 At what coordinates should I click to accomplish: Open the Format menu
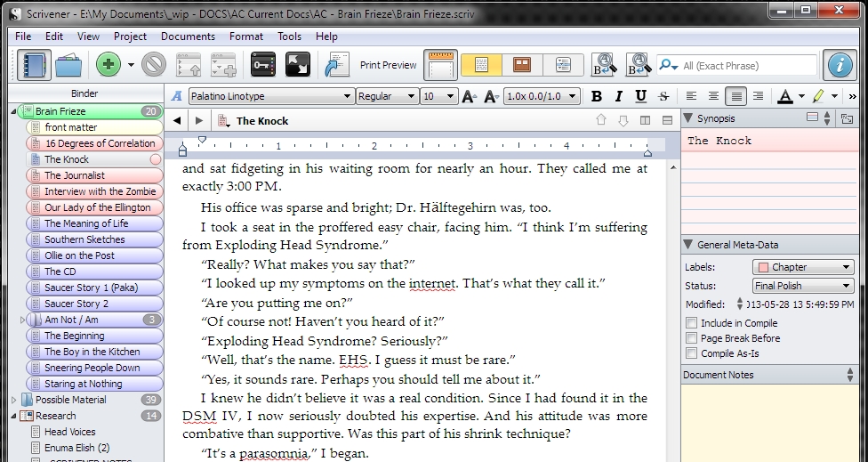245,36
